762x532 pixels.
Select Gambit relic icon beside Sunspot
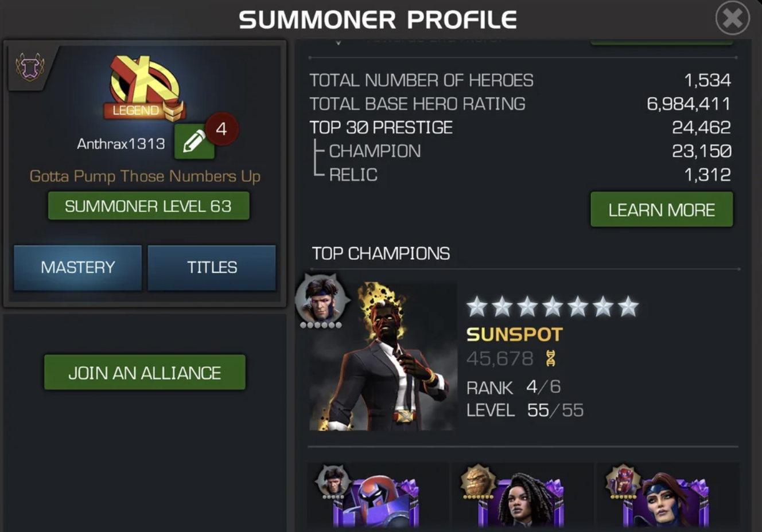[321, 301]
